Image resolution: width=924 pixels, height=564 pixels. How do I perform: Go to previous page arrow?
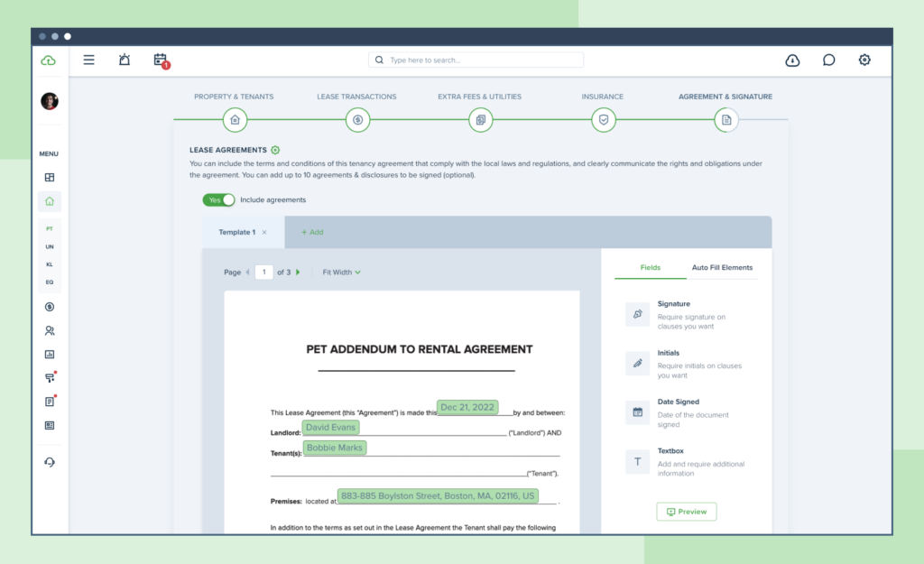pyautogui.click(x=247, y=273)
